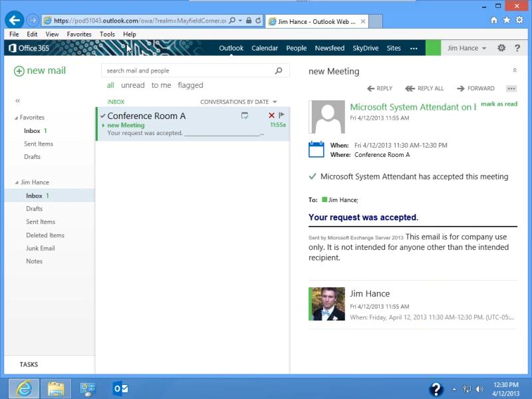Open Deleted Items folder
Viewport: 532px width, 399px height.
click(45, 235)
